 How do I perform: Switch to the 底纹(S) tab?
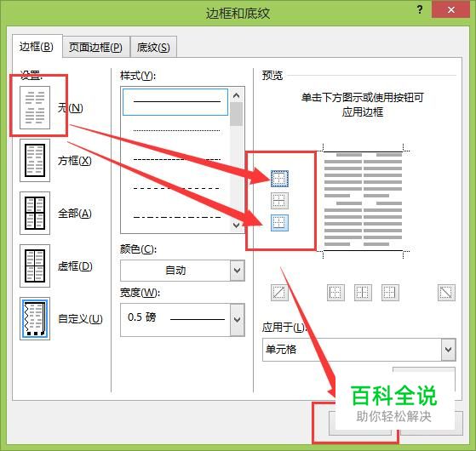point(153,47)
